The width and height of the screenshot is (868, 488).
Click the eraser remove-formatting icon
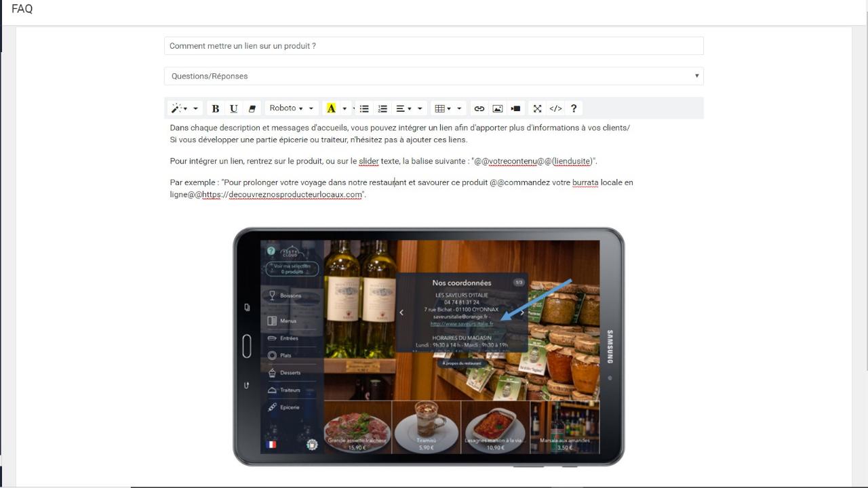click(x=252, y=108)
